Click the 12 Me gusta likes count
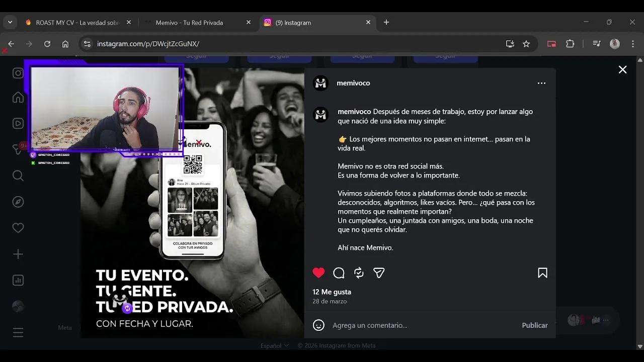The height and width of the screenshot is (362, 644). point(332,292)
